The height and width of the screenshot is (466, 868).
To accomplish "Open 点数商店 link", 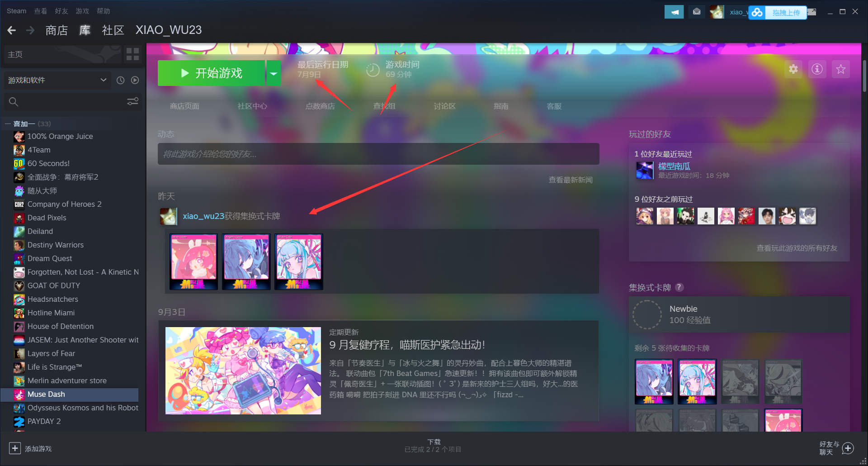I will (320, 106).
